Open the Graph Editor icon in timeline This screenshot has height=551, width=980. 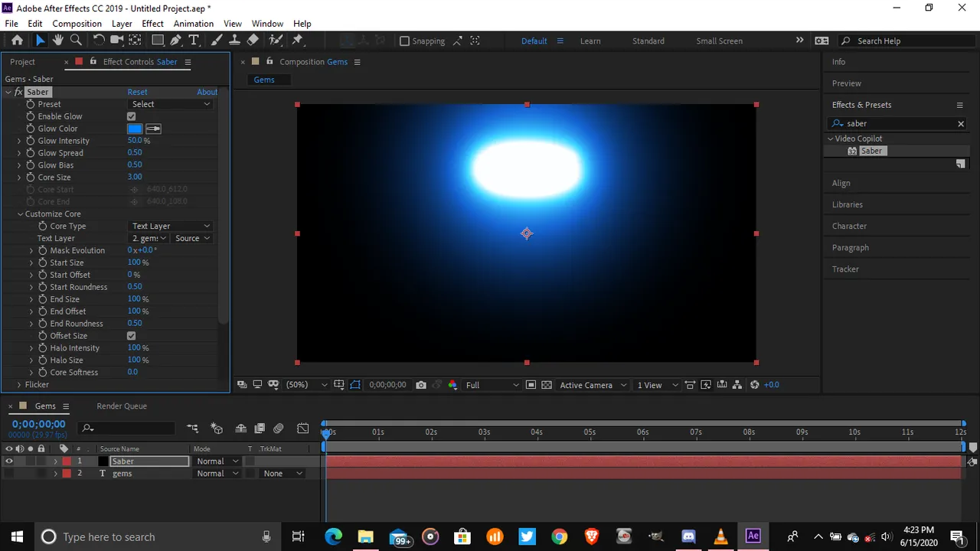pyautogui.click(x=303, y=429)
